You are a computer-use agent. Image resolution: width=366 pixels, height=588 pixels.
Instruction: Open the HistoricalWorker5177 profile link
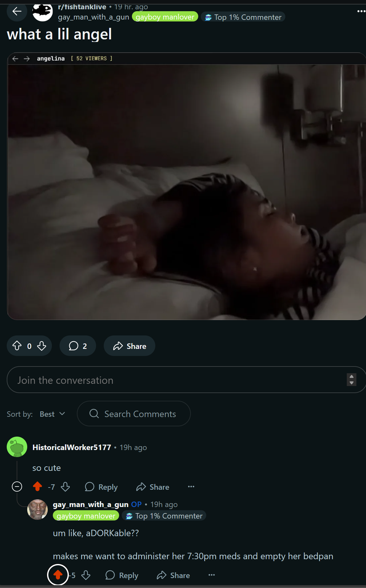point(72,447)
